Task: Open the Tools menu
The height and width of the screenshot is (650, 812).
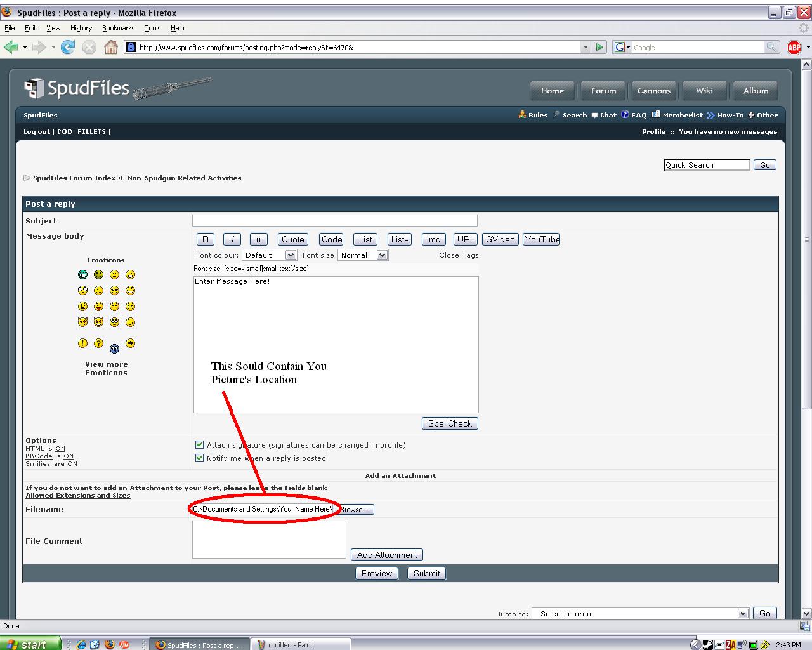Action: (x=152, y=28)
